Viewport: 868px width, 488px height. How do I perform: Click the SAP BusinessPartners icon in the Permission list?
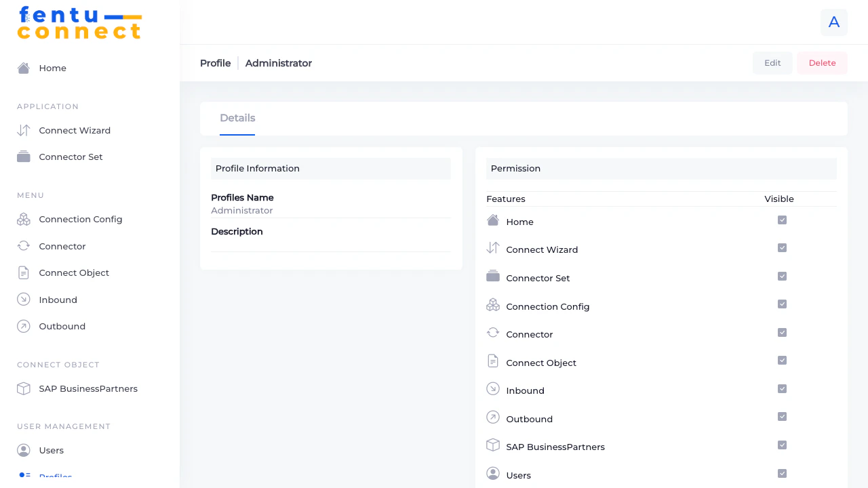[493, 445]
